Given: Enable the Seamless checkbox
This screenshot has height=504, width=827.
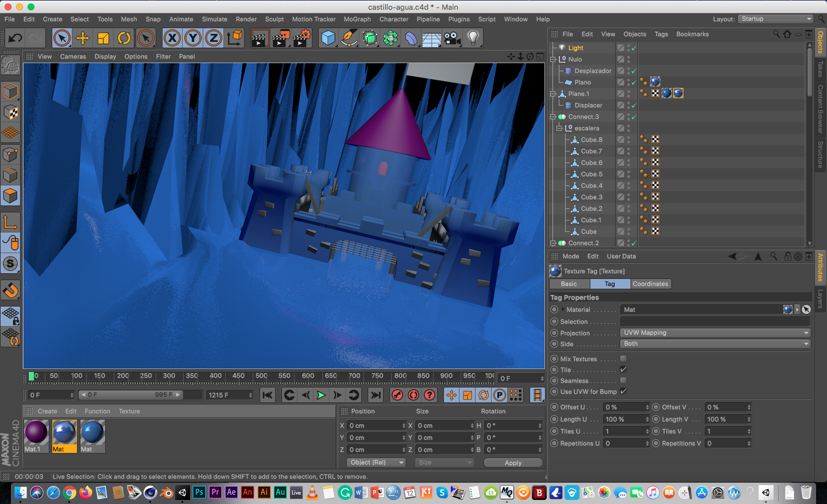Looking at the screenshot, I should click(623, 381).
